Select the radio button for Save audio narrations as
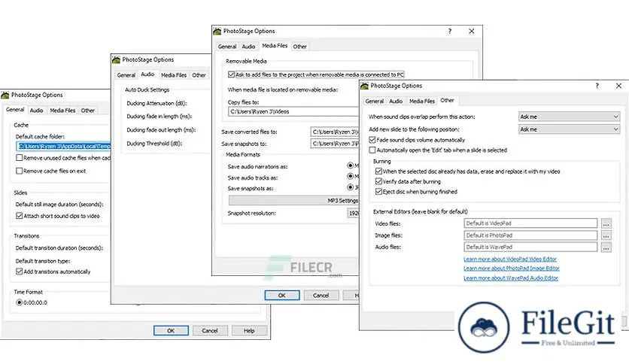Screen dimensions: 629x364 [350, 165]
